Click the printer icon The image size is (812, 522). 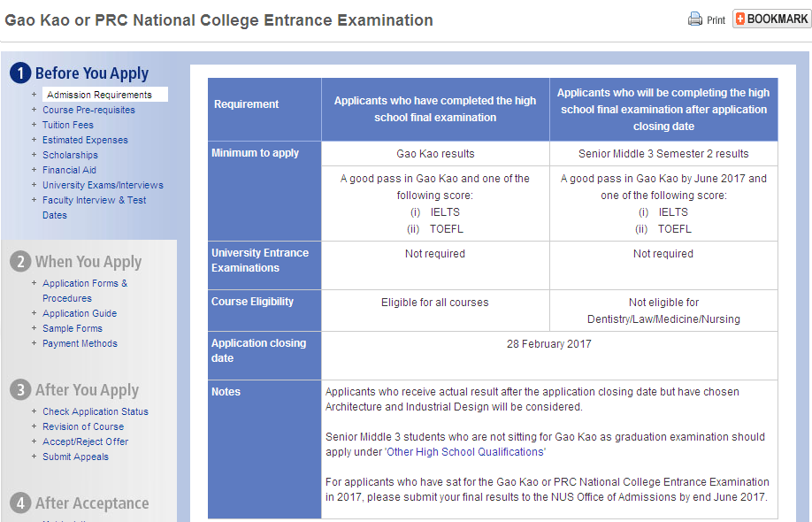pyautogui.click(x=695, y=19)
